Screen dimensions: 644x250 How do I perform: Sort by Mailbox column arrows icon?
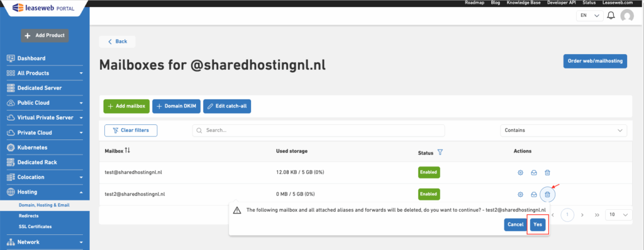(x=127, y=151)
